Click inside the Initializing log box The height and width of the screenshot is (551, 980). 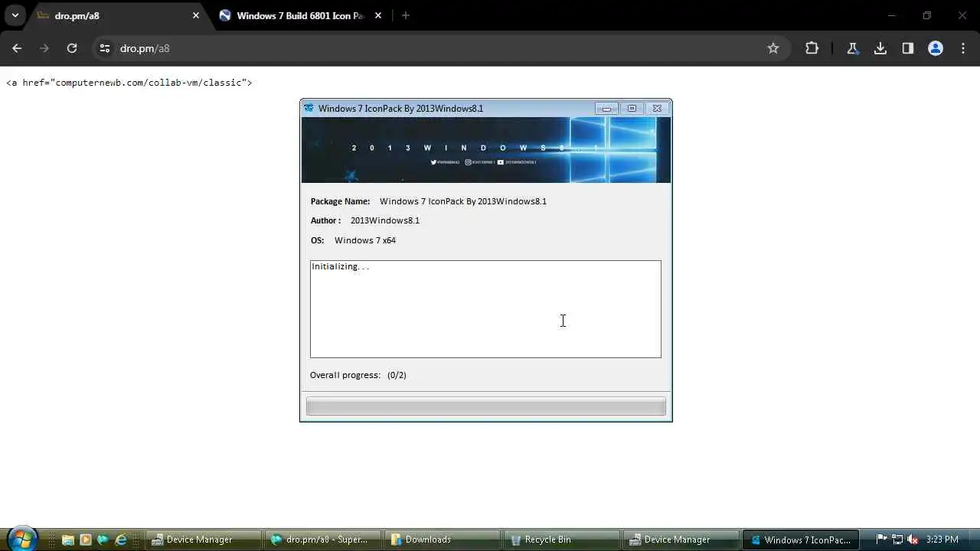485,309
